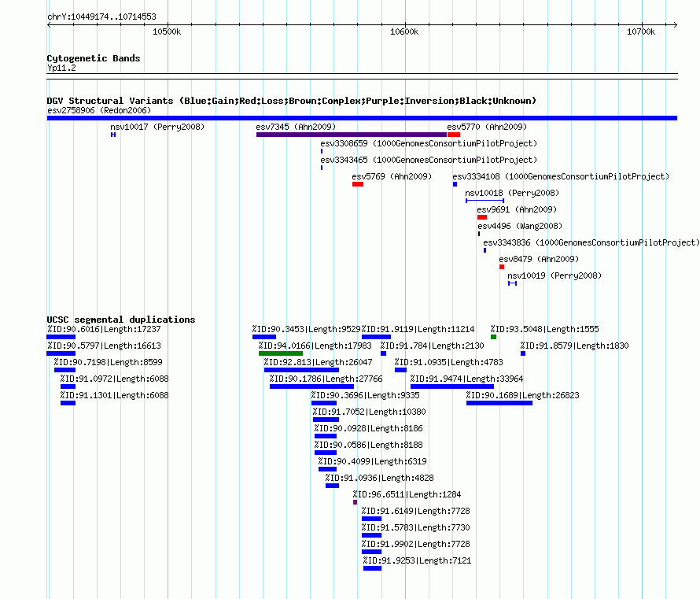Click the purple esv7345 inversion bar
Viewport: 700px width, 599px height.
point(352,135)
